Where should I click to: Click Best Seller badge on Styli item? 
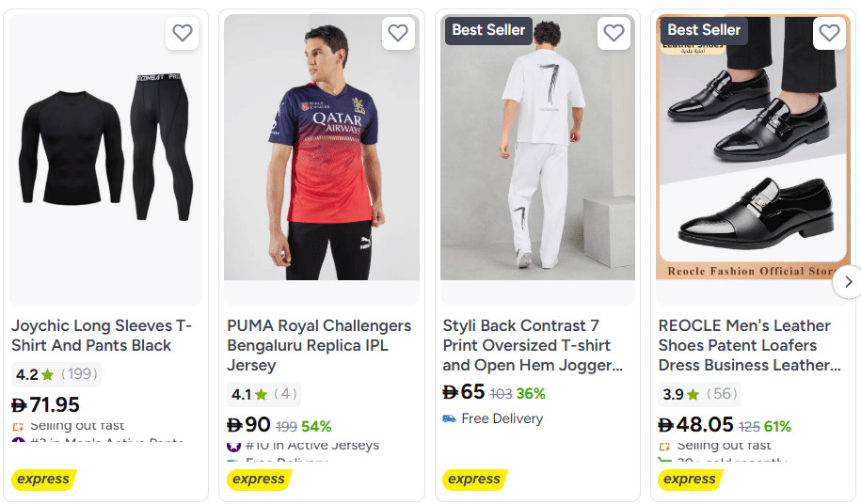488,30
